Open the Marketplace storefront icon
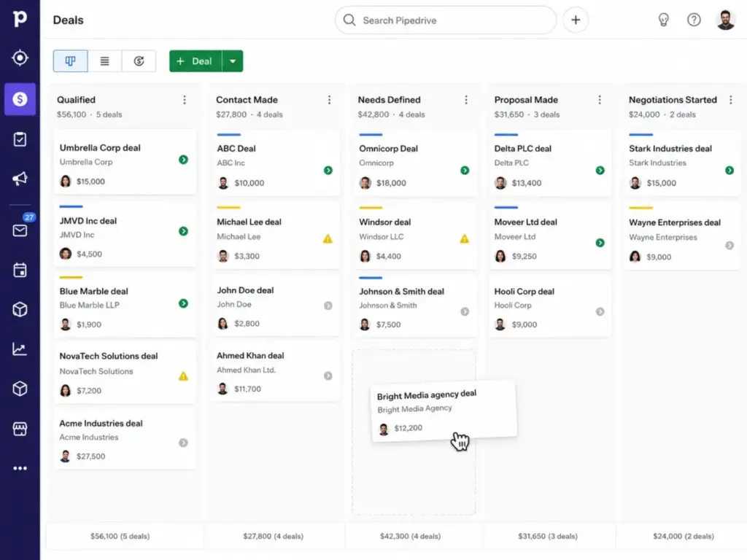Image resolution: width=747 pixels, height=560 pixels. tap(20, 429)
